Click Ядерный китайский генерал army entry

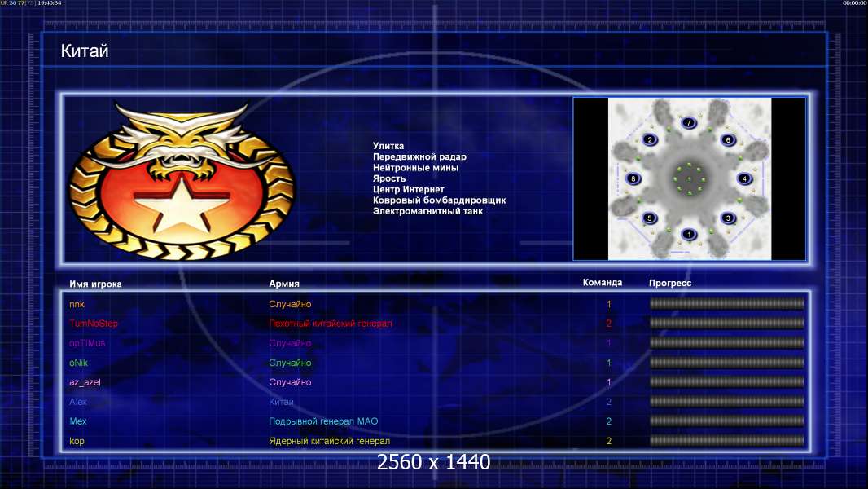click(330, 442)
